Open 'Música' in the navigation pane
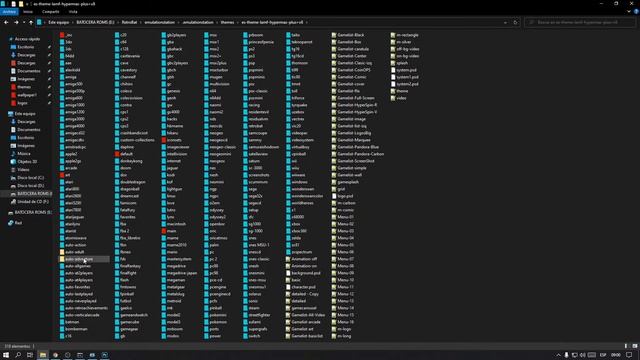640x360 pixels. [24, 154]
